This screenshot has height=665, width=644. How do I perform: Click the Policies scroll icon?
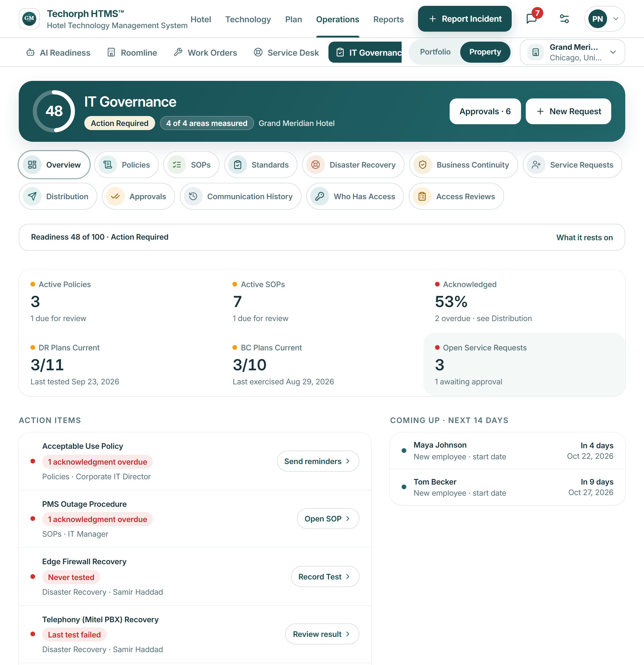[x=108, y=165]
